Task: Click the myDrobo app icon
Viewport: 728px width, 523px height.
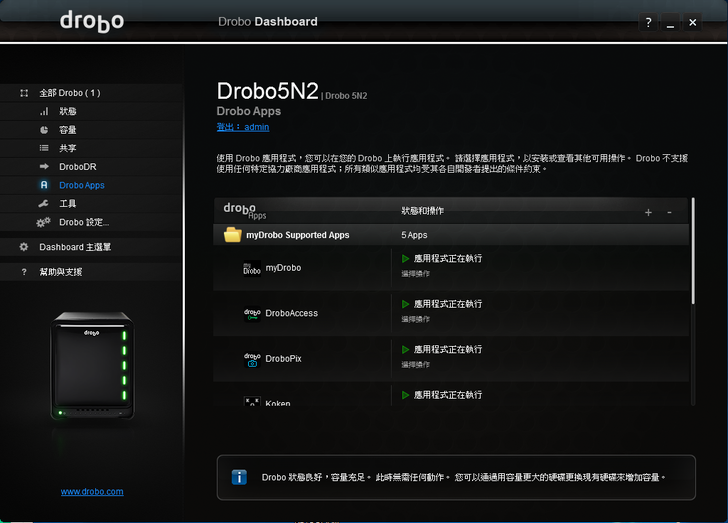Action: 252,268
